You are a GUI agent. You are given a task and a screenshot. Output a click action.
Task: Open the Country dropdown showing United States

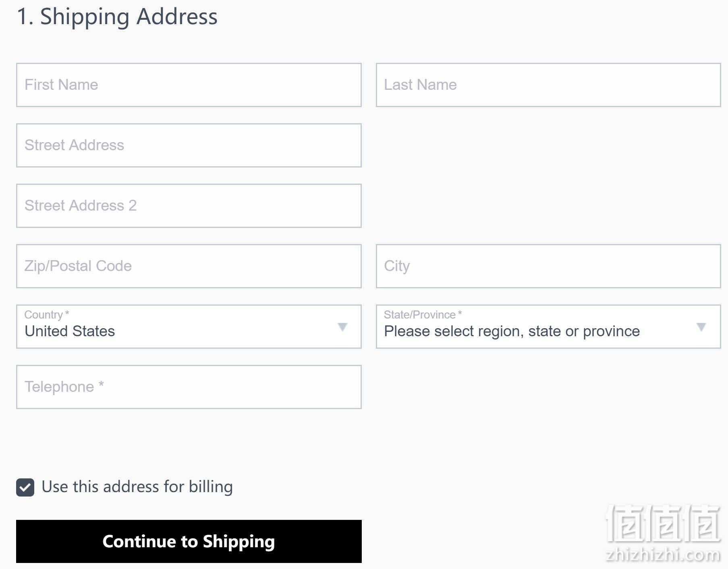click(x=189, y=327)
